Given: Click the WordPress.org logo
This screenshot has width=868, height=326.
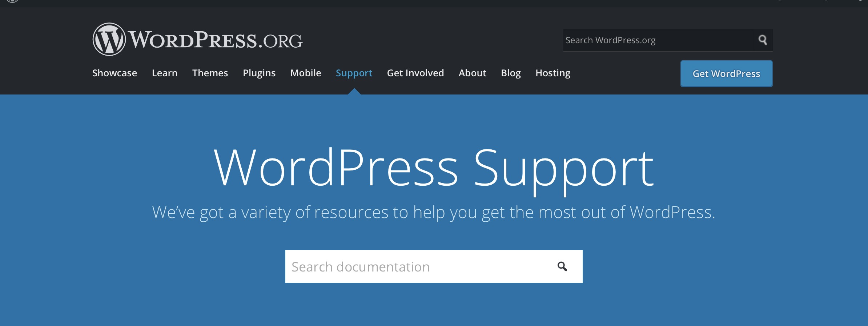Looking at the screenshot, I should (x=197, y=39).
